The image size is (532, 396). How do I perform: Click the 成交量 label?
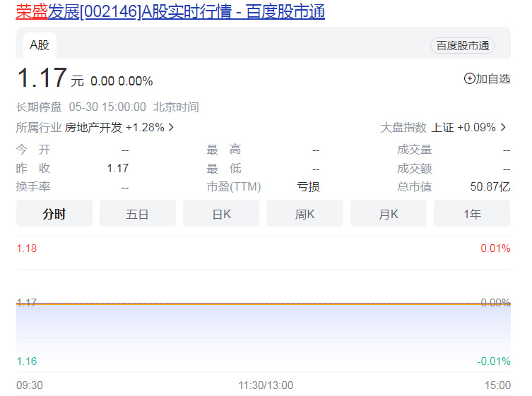(x=415, y=150)
